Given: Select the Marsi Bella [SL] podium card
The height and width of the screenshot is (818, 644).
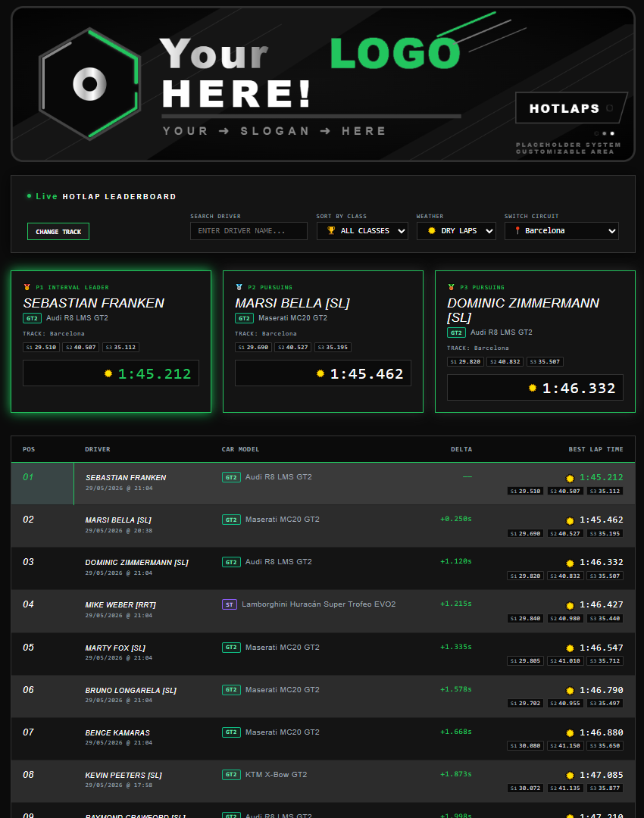Looking at the screenshot, I should pos(323,341).
